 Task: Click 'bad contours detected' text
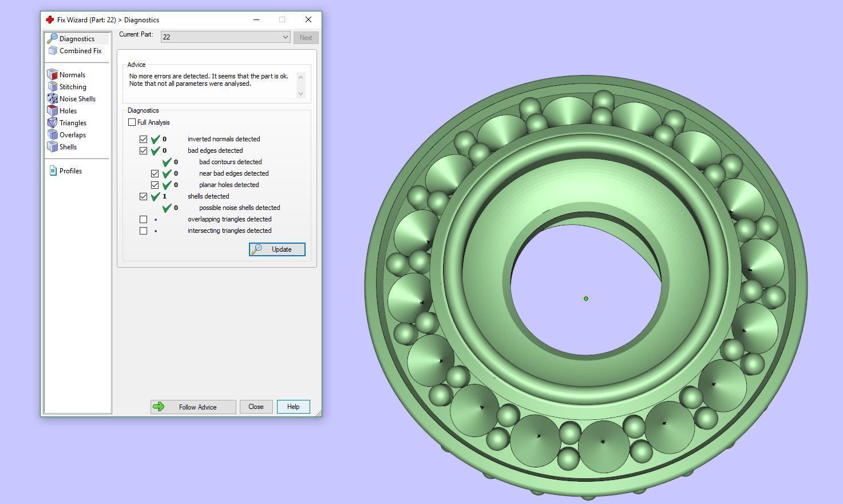(x=231, y=162)
